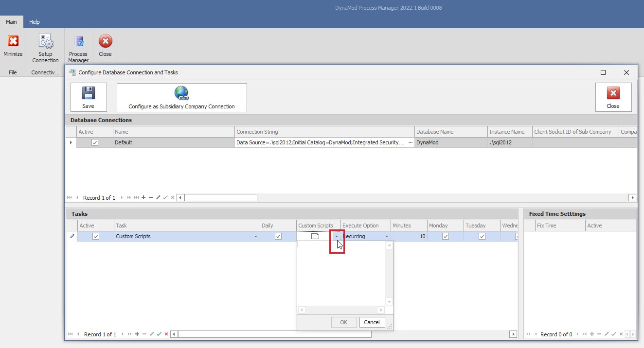Click popup vertical scrollbar up arrow
The height and width of the screenshot is (348, 644).
389,245
